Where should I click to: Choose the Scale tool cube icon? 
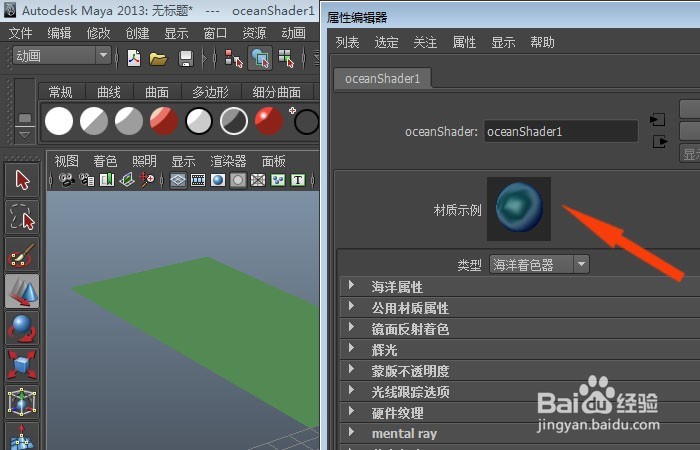pyautogui.click(x=22, y=366)
